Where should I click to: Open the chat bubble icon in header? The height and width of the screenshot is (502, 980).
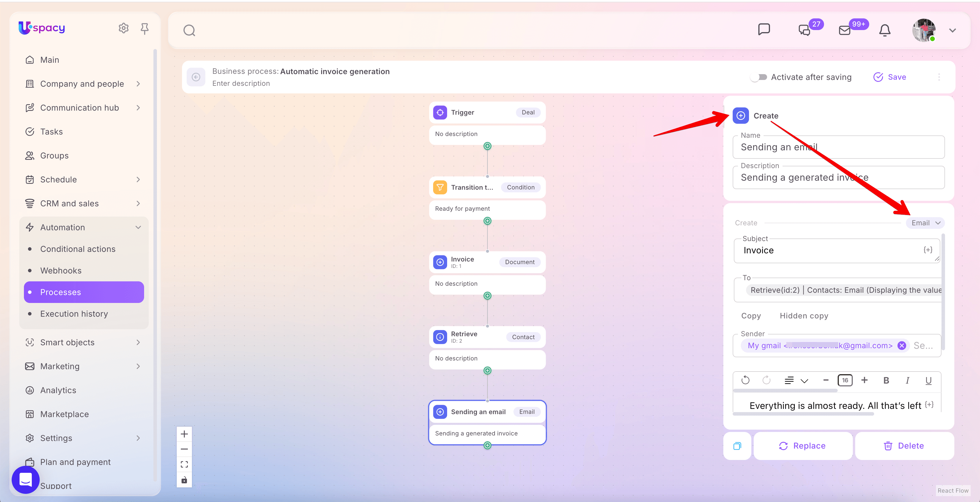(764, 29)
